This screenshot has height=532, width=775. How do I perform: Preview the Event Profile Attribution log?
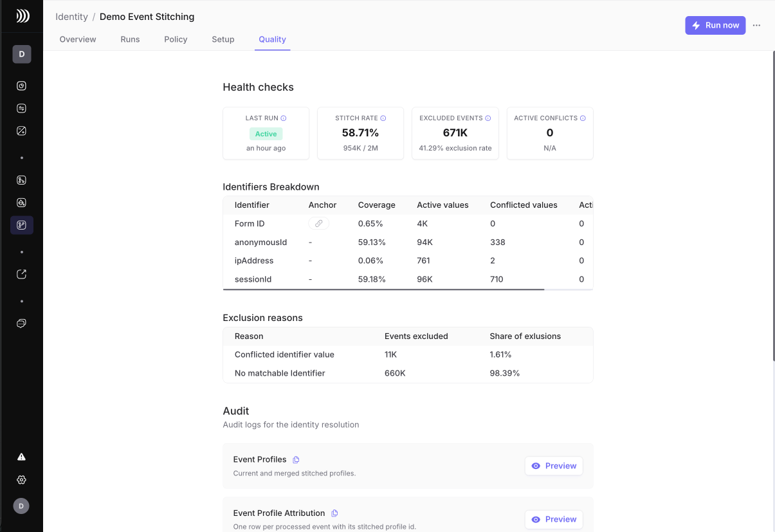coord(554,519)
